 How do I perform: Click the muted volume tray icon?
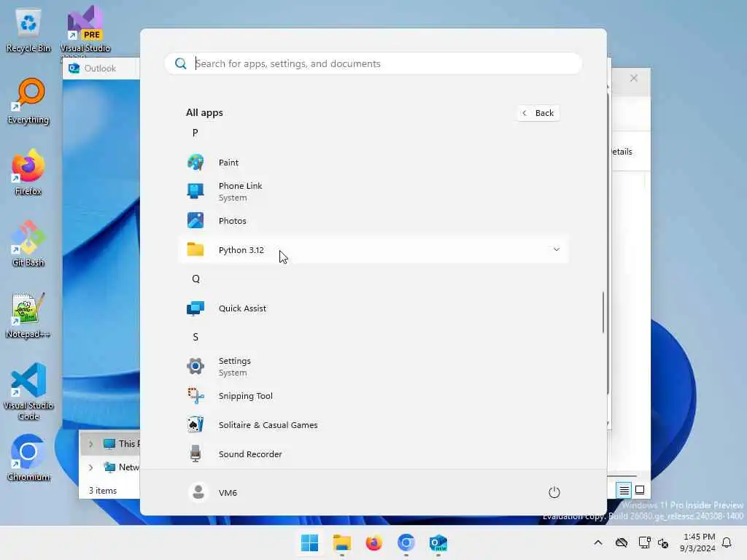click(662, 542)
